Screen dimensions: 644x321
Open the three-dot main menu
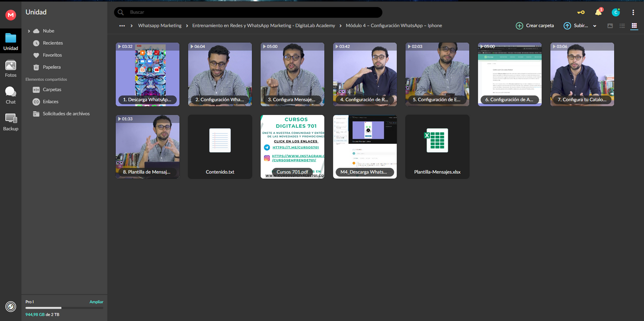click(x=633, y=12)
